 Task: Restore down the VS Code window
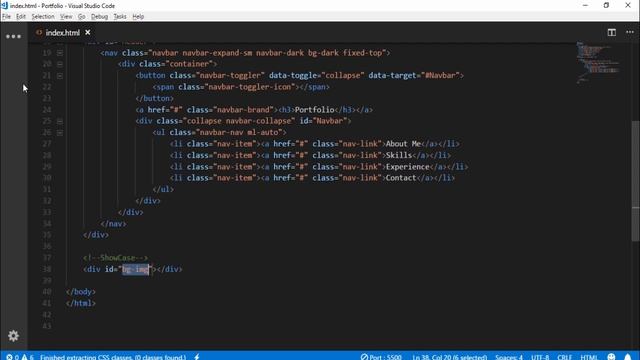(606, 5)
